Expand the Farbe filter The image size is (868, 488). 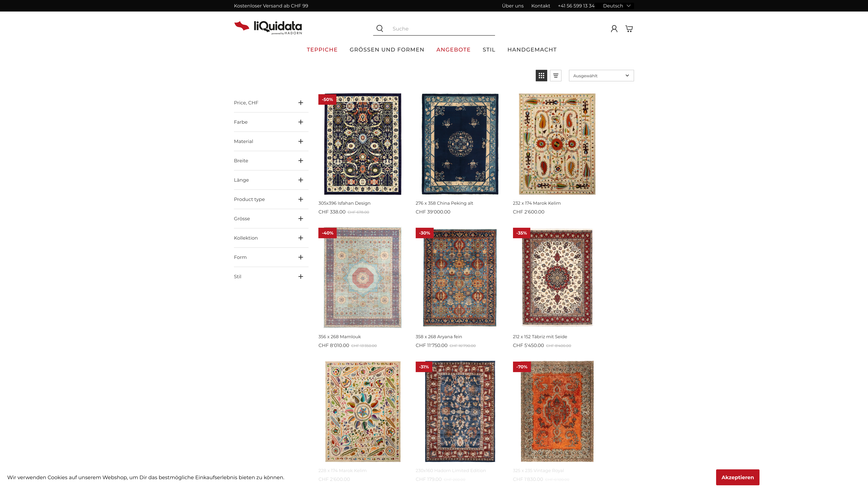(300, 121)
